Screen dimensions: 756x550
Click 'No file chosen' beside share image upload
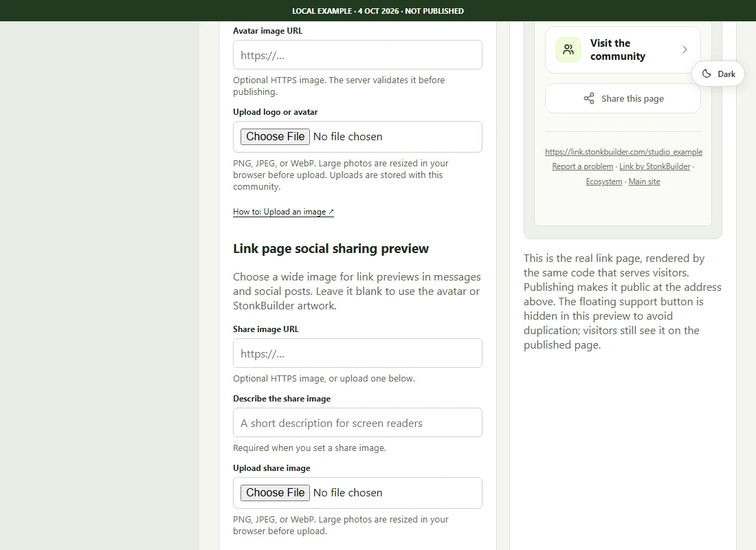coord(348,492)
